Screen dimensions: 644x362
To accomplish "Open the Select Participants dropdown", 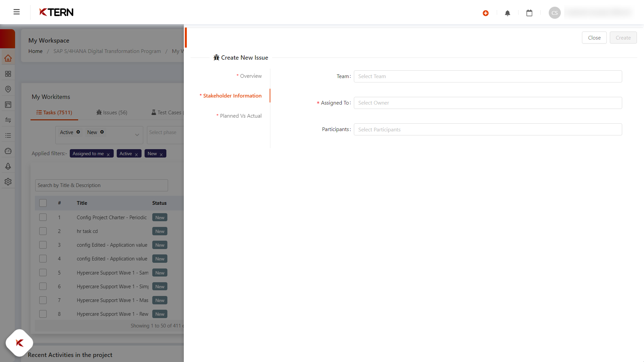I will (x=488, y=129).
